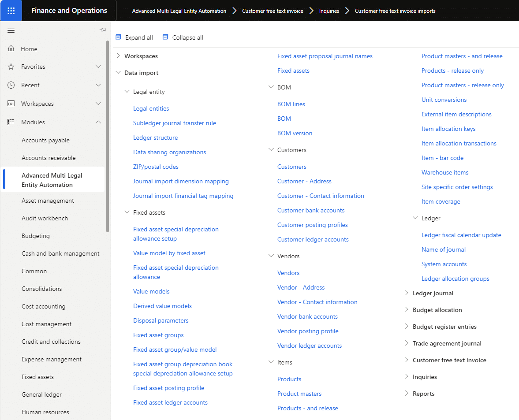
Task: Open Fixed asset posting profile link
Action: coord(168,388)
